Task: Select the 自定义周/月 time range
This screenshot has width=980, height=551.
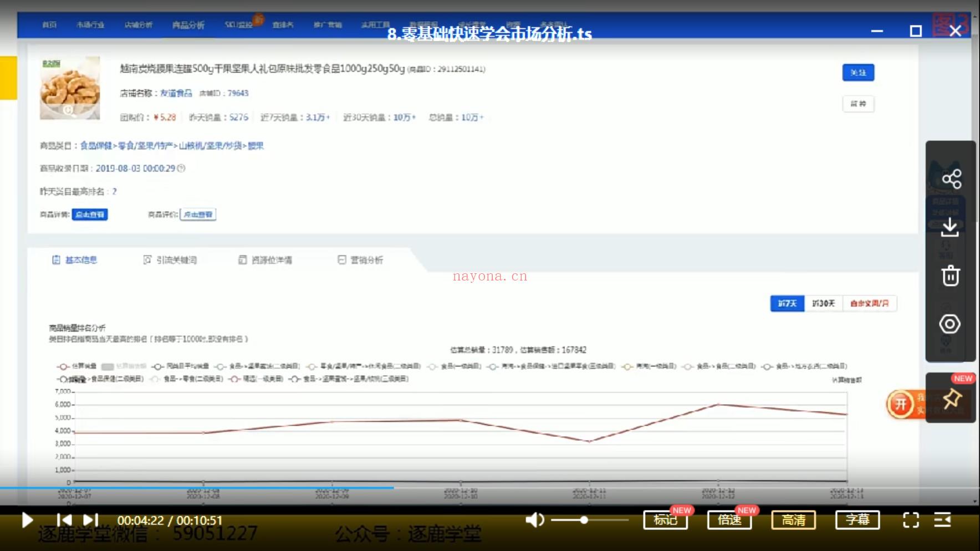Action: (869, 303)
